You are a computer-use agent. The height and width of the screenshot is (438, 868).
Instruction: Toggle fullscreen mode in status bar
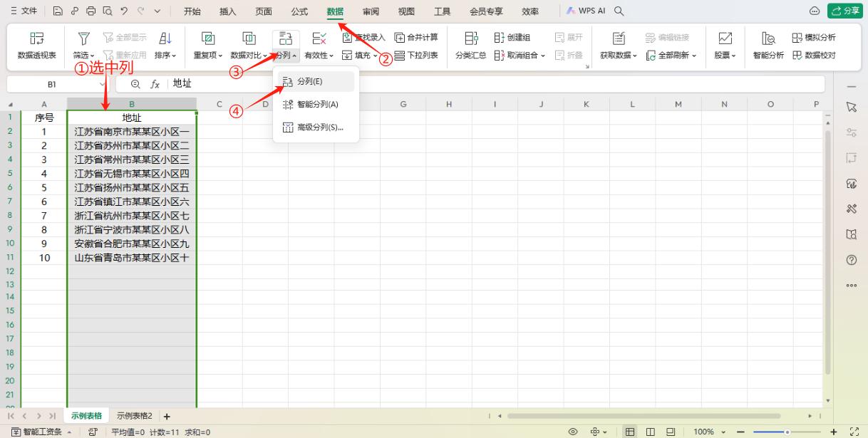(855, 432)
